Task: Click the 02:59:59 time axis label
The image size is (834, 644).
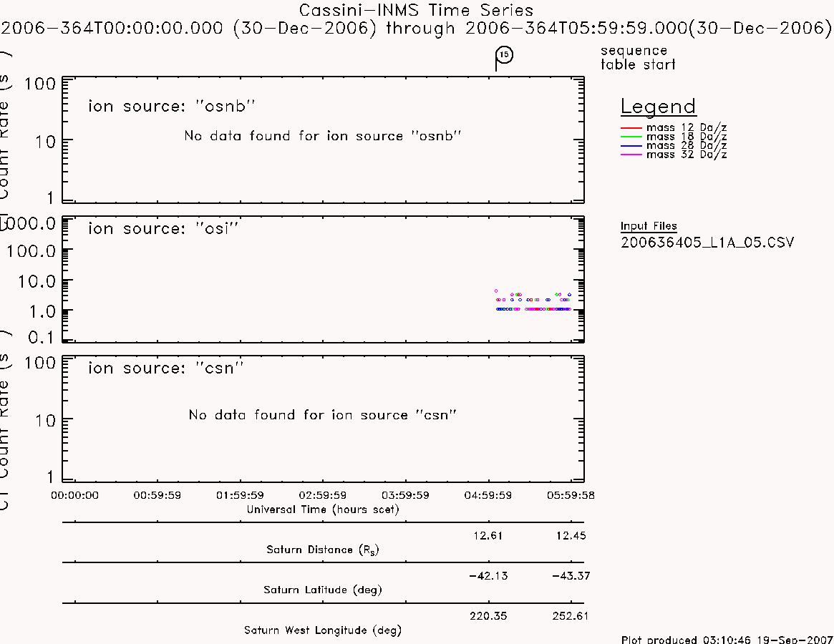Action: (322, 495)
